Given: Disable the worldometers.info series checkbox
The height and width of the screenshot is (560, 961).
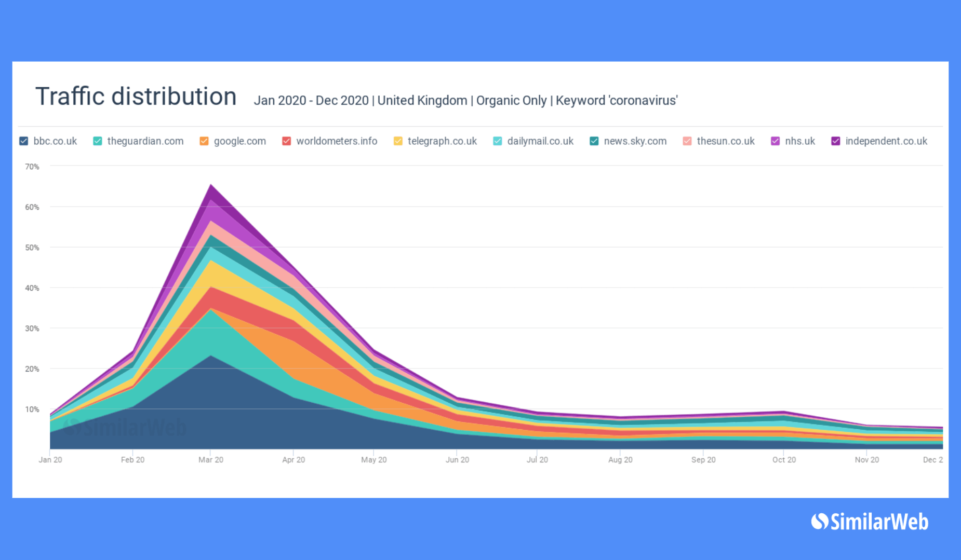Looking at the screenshot, I should 286,141.
